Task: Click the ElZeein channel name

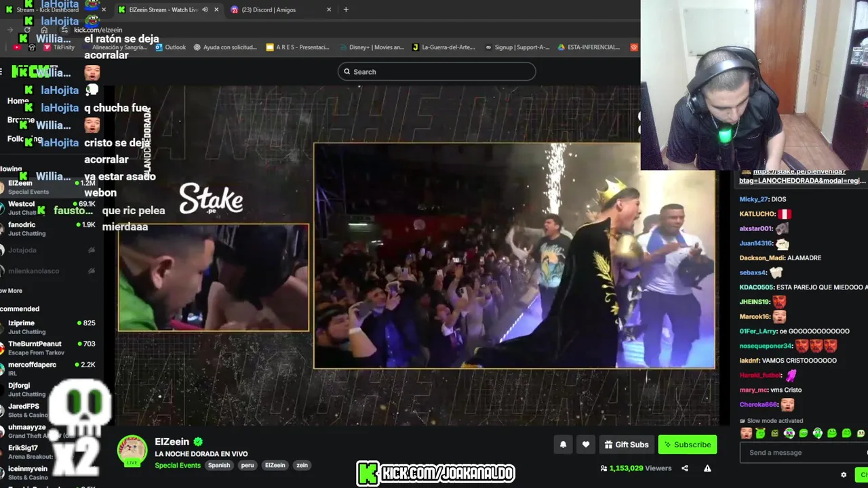Action: tap(172, 442)
